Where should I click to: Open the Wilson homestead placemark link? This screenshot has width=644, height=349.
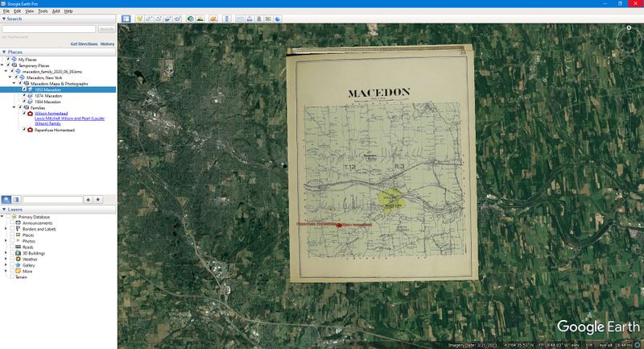click(x=49, y=113)
